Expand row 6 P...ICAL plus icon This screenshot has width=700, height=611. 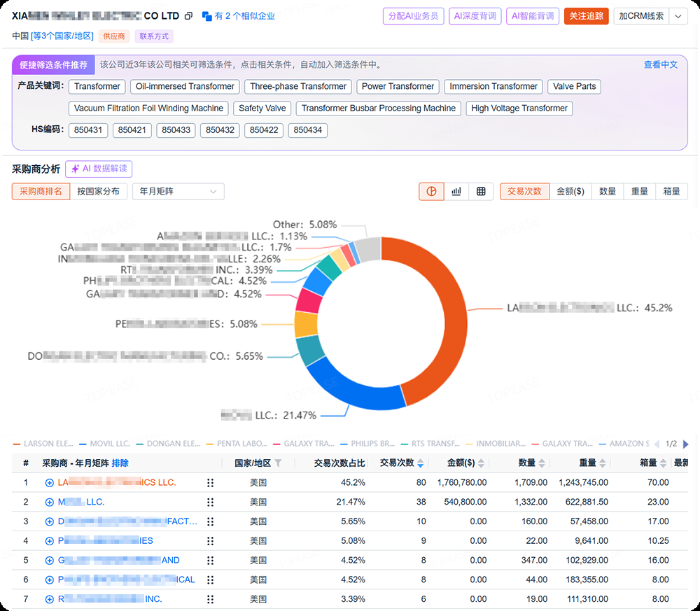click(50, 580)
